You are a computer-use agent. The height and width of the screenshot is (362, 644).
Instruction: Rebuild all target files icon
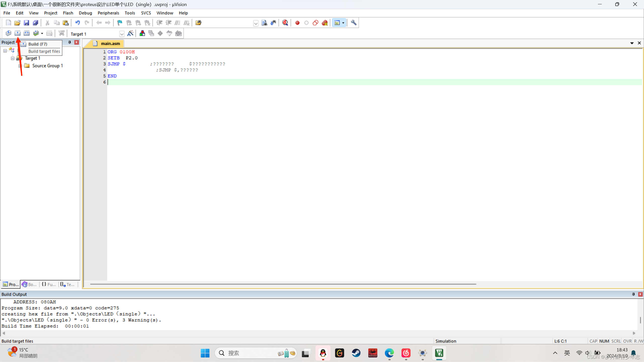click(x=26, y=33)
